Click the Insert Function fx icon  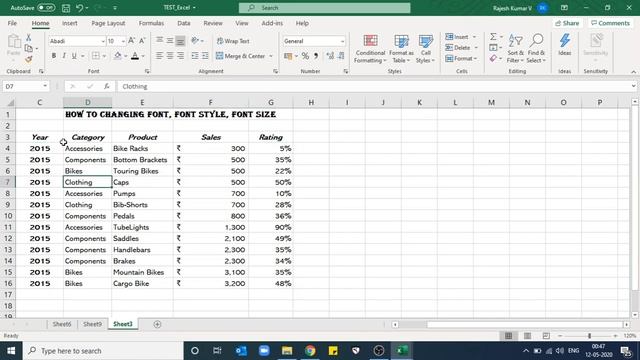click(107, 86)
